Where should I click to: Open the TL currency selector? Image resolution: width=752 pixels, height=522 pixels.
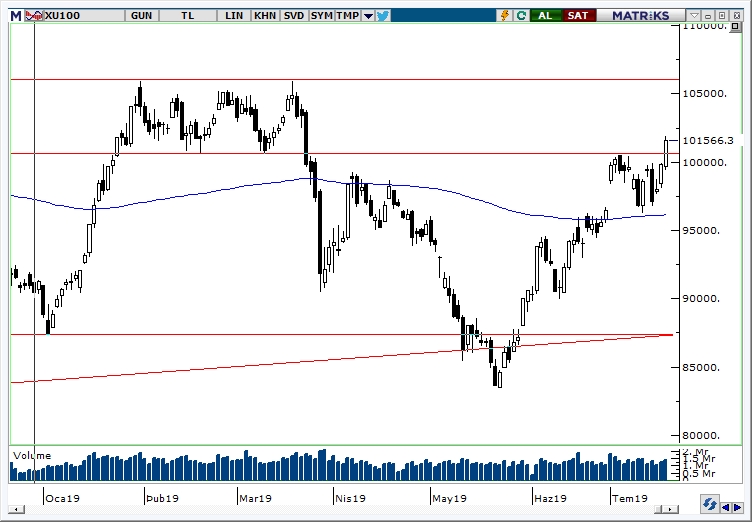pos(188,15)
